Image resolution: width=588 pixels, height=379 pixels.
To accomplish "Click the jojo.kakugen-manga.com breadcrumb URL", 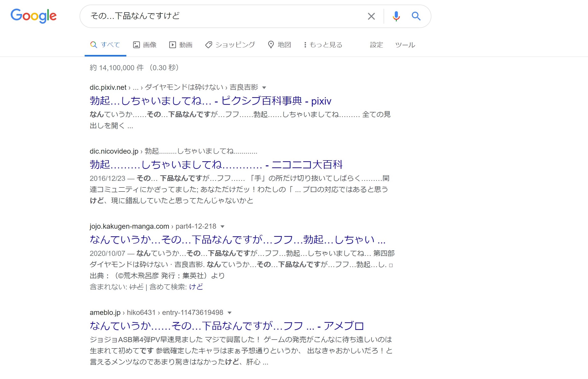I will point(129,226).
